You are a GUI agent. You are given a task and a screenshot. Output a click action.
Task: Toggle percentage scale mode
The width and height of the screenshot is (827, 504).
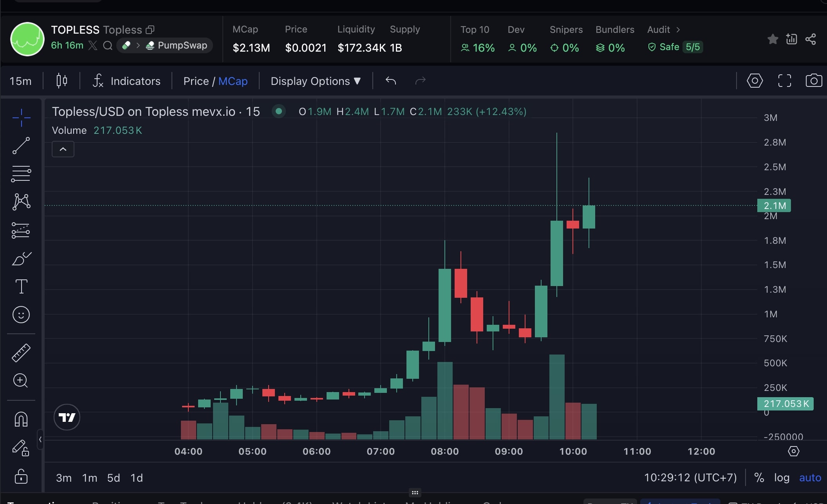[x=759, y=477]
